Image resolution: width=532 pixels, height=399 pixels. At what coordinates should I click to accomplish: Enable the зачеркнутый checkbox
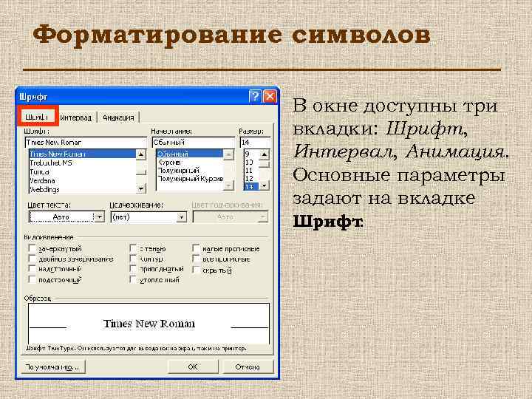tap(32, 249)
